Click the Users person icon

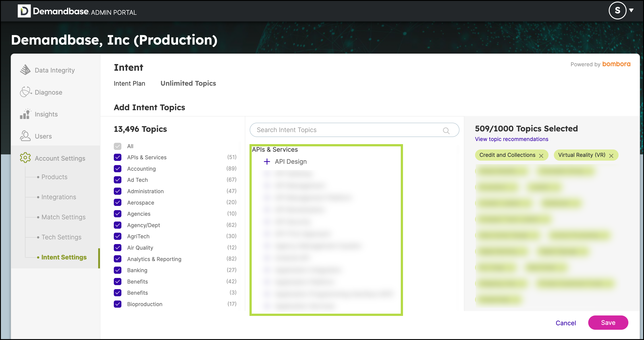[25, 136]
